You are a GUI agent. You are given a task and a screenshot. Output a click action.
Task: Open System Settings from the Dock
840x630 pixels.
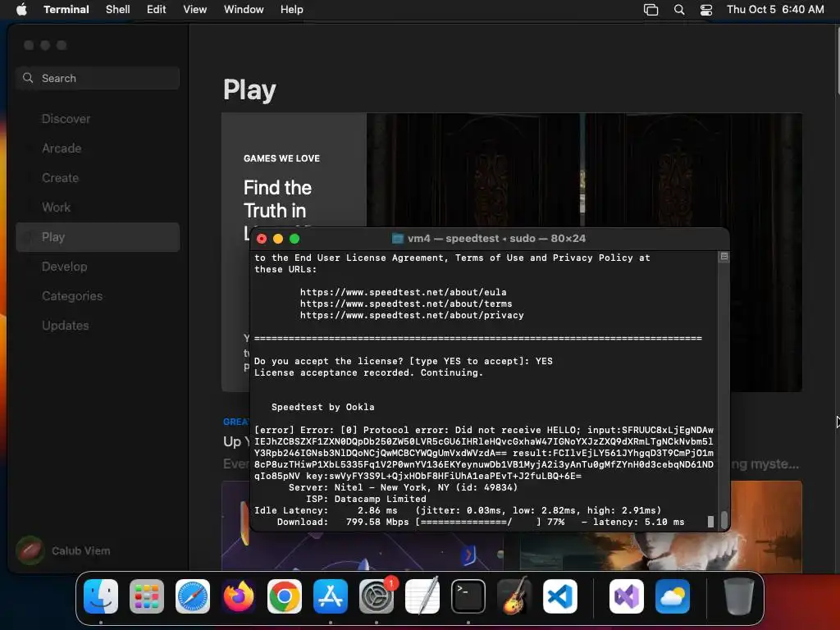[x=377, y=596]
